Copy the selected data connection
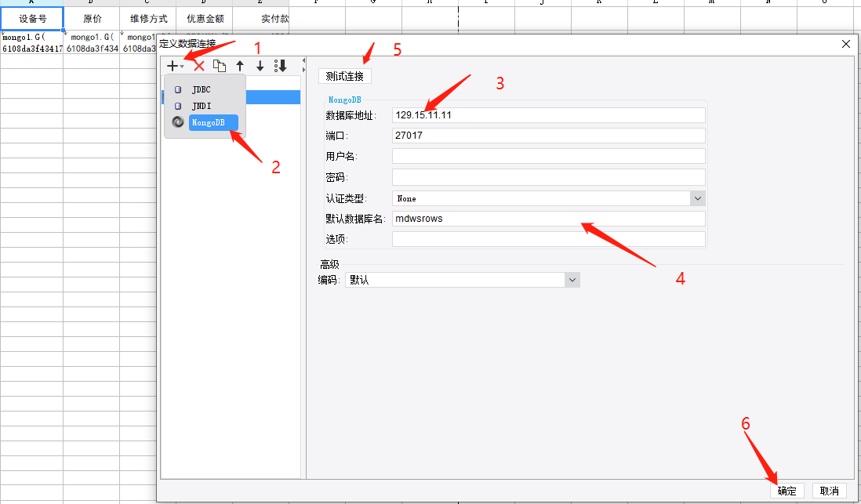The image size is (861, 504). (x=219, y=66)
